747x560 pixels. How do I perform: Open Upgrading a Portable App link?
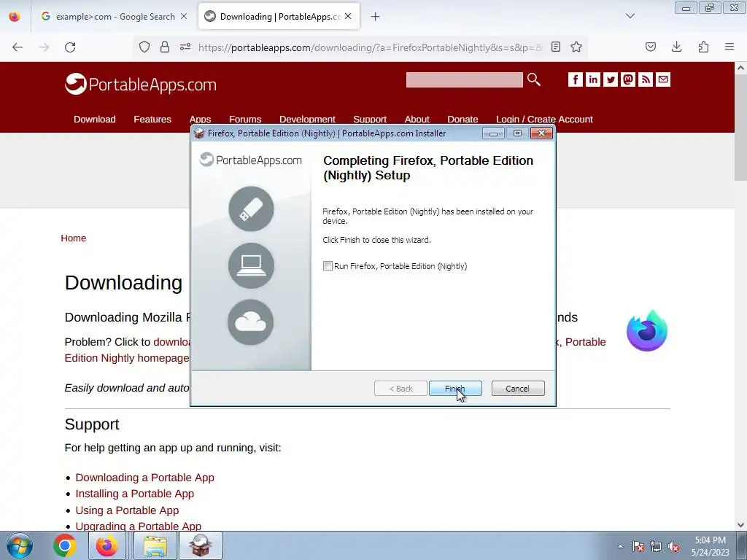pos(138,526)
